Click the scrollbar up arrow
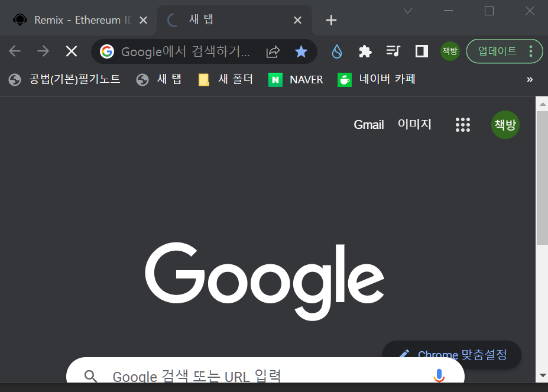Viewport: 548px width, 392px height. pyautogui.click(x=543, y=104)
